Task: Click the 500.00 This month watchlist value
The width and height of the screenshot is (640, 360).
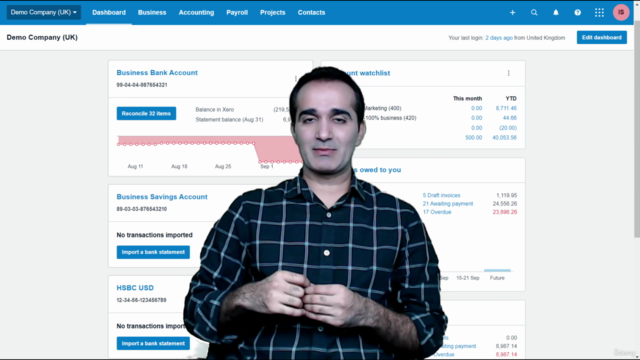Action: tap(473, 138)
